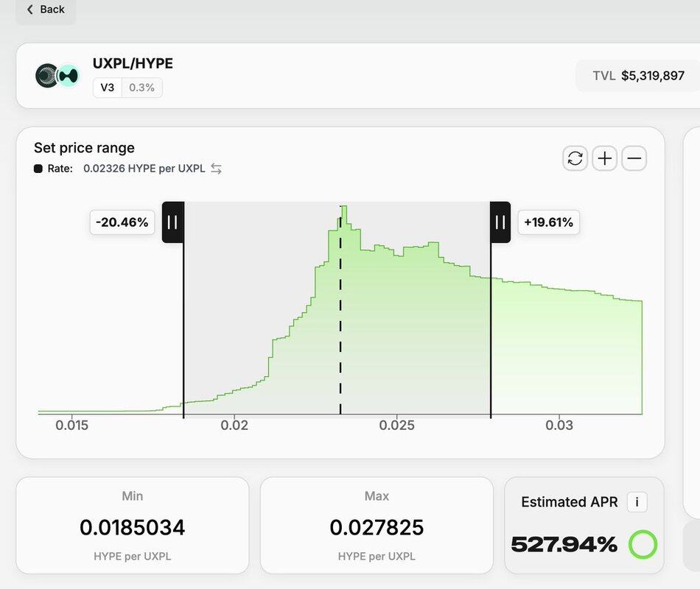Click the V3 version badge
700x589 pixels.
pos(108,88)
